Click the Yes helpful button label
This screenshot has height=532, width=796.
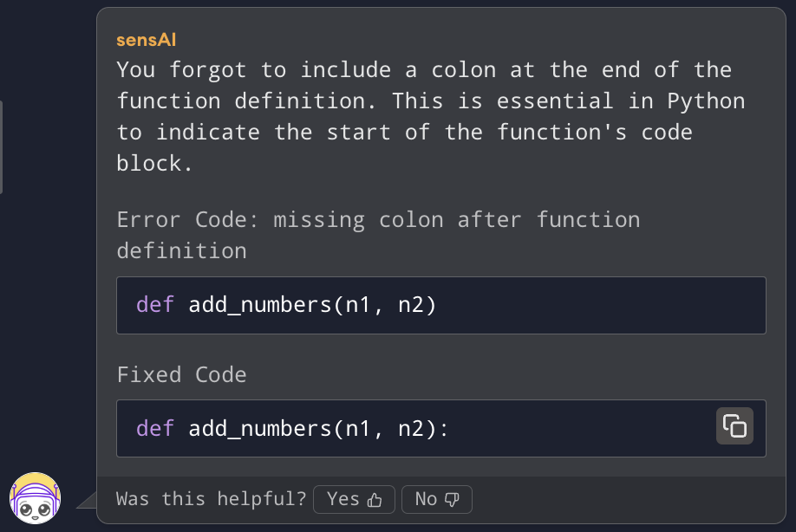click(343, 499)
